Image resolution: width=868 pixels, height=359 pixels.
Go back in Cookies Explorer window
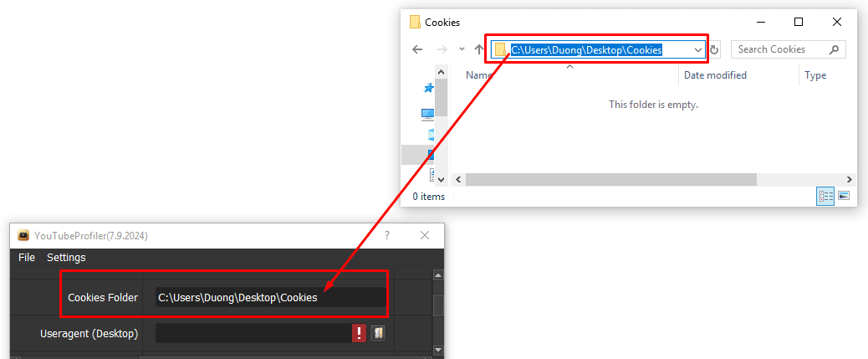[x=417, y=49]
